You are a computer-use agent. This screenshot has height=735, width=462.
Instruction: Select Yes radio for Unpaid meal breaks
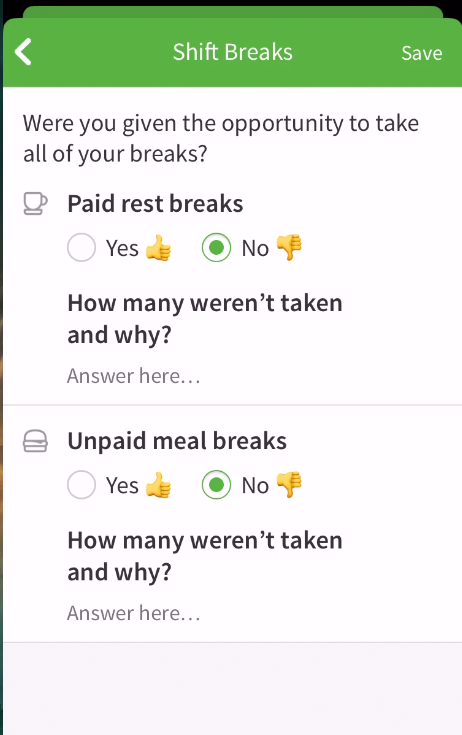pos(82,484)
